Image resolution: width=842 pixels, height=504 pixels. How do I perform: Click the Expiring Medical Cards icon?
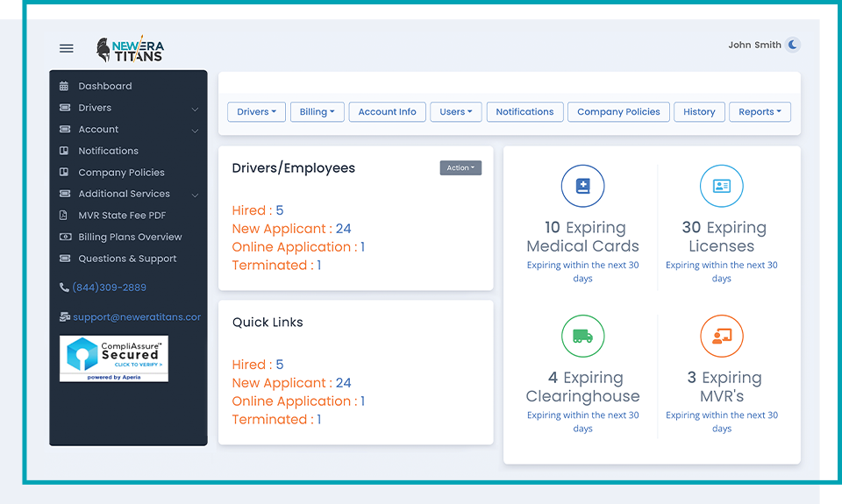[x=582, y=186]
